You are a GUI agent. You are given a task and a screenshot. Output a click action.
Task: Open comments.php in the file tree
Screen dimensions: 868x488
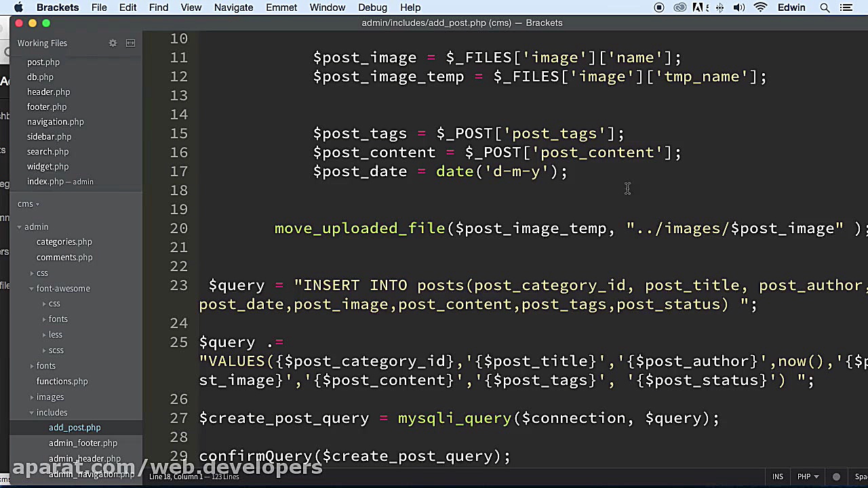pos(64,258)
